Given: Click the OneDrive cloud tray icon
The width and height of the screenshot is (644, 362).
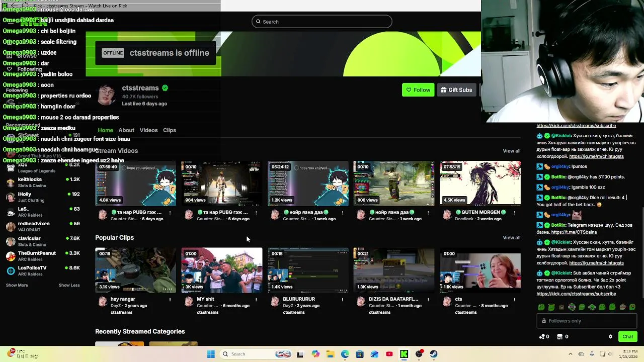Looking at the screenshot, I should (581, 354).
